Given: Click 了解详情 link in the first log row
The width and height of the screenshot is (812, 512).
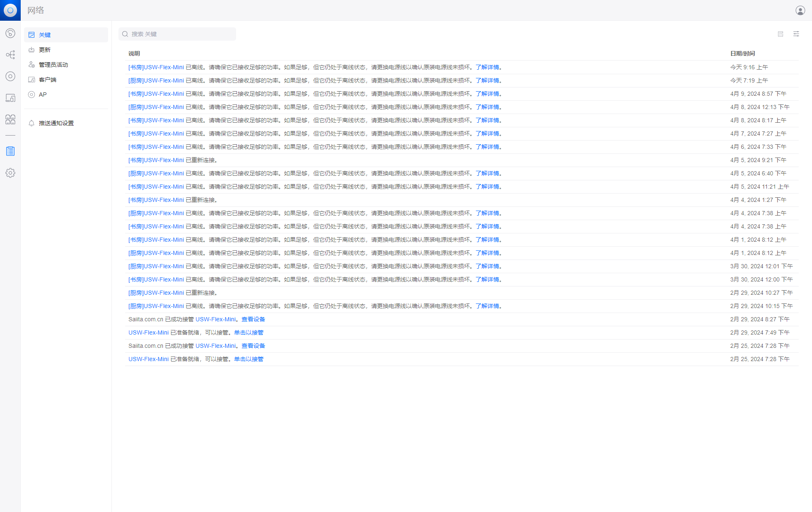Looking at the screenshot, I should (x=487, y=67).
